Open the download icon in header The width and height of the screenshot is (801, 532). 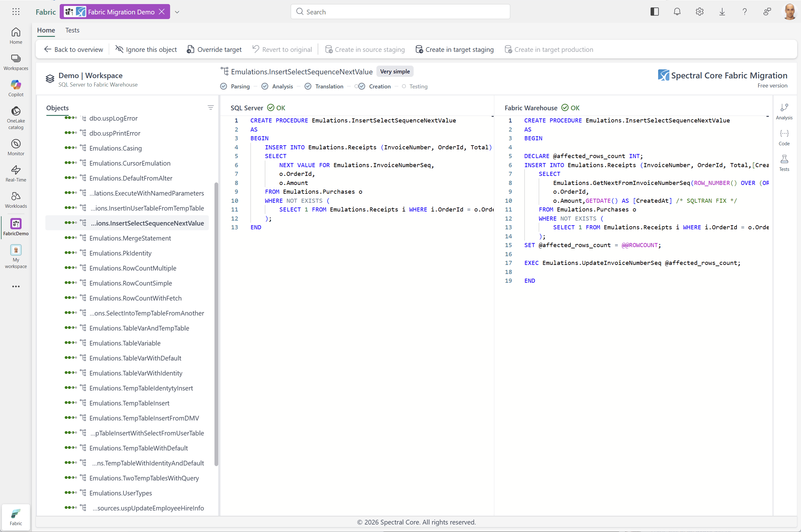722,12
